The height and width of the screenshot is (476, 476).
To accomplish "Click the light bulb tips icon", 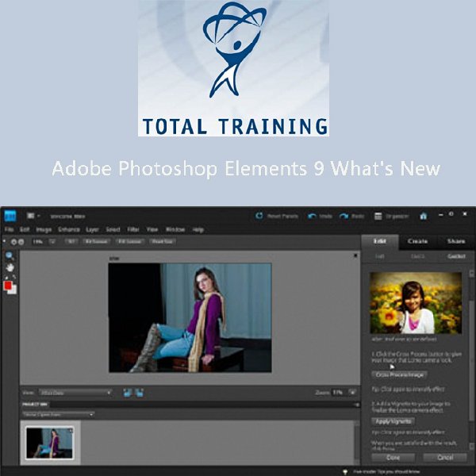I will (345, 471).
